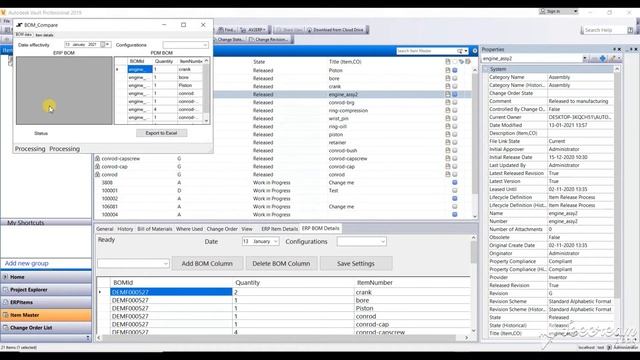This screenshot has width=640, height=360.
Task: Click the lock icon beside conrod-capscrew
Action: [x=98, y=158]
